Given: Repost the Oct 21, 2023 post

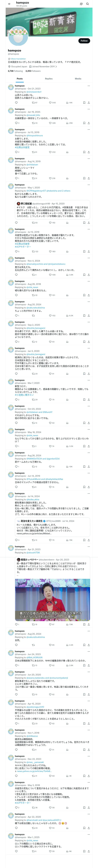Looking at the screenshot, I should click(x=34, y=103).
